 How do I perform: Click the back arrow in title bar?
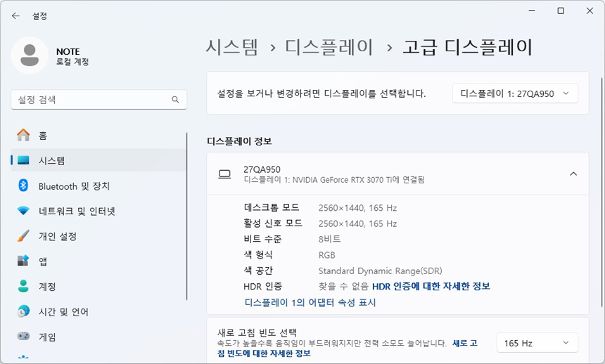(15, 15)
